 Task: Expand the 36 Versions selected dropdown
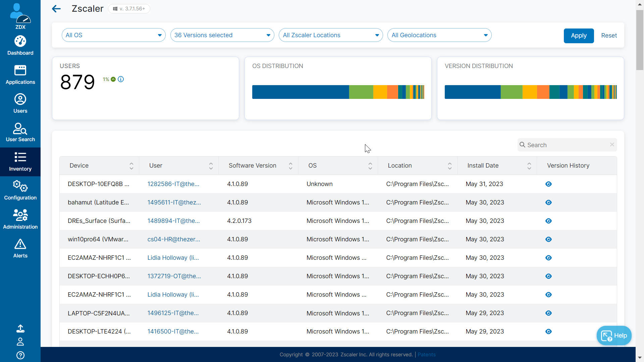coord(222,35)
